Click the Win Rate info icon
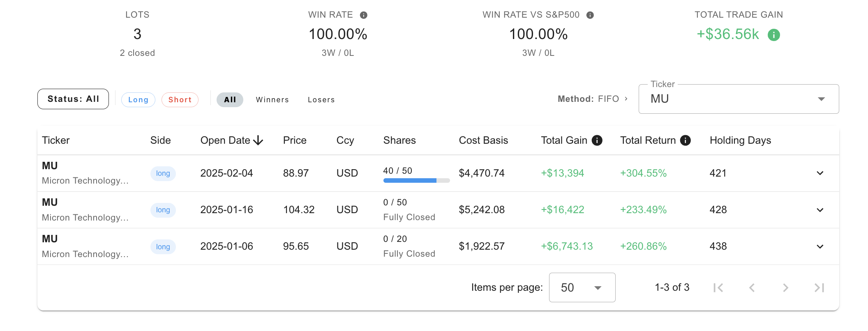Image resolution: width=868 pixels, height=331 pixels. (363, 15)
